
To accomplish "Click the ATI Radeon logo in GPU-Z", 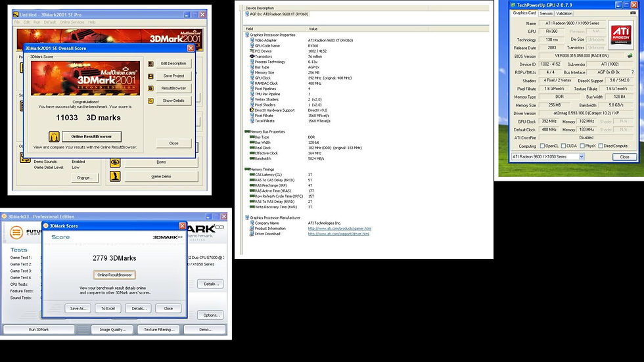I will 620,34.
